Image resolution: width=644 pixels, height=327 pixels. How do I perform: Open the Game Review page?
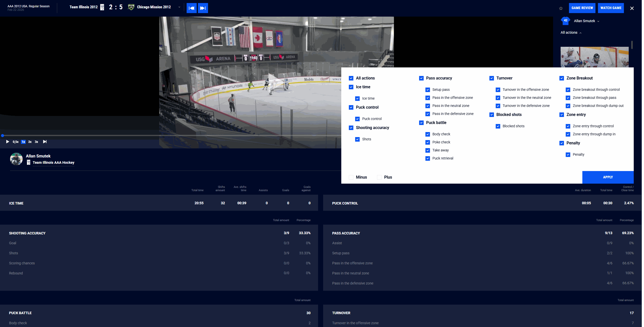(582, 8)
